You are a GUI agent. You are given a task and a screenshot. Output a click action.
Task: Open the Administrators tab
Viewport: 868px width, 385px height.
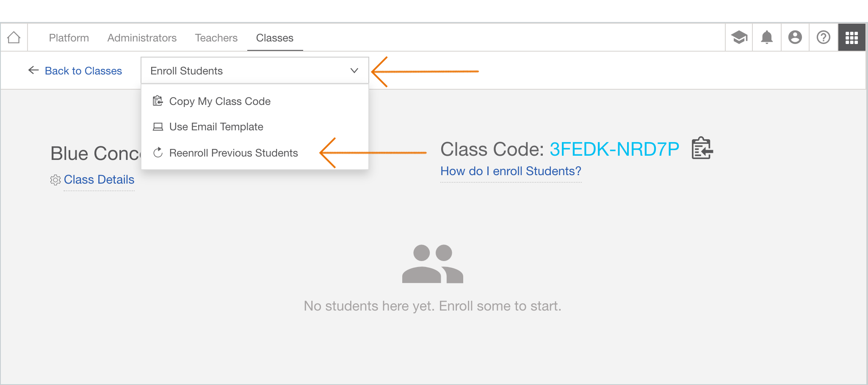tap(142, 38)
